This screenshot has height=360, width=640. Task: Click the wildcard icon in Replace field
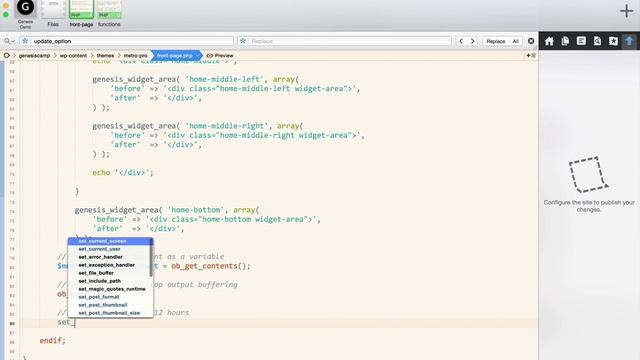tap(243, 41)
